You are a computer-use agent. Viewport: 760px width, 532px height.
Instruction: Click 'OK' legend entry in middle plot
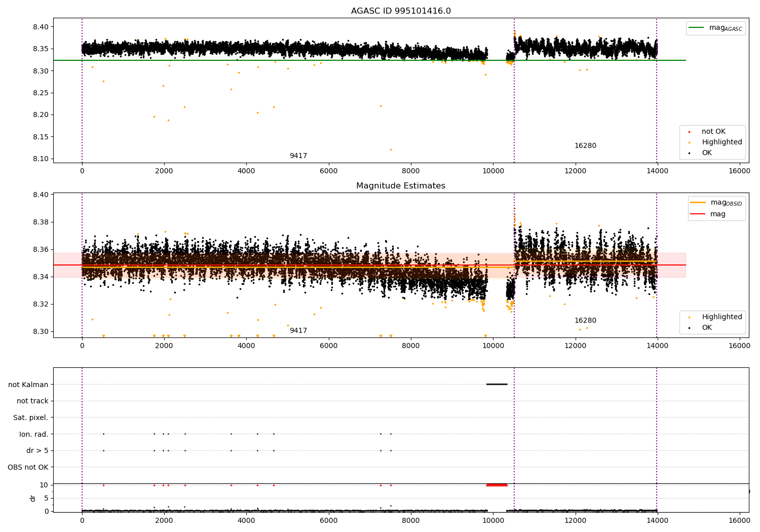(x=706, y=328)
